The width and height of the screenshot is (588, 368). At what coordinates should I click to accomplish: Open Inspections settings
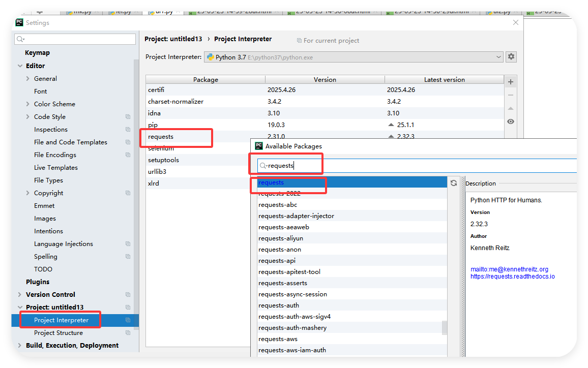click(51, 130)
